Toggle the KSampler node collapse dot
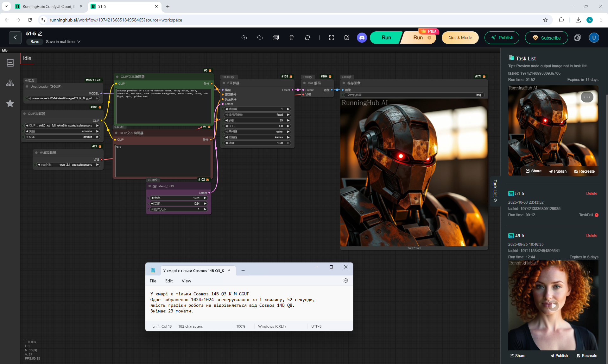 pos(224,83)
